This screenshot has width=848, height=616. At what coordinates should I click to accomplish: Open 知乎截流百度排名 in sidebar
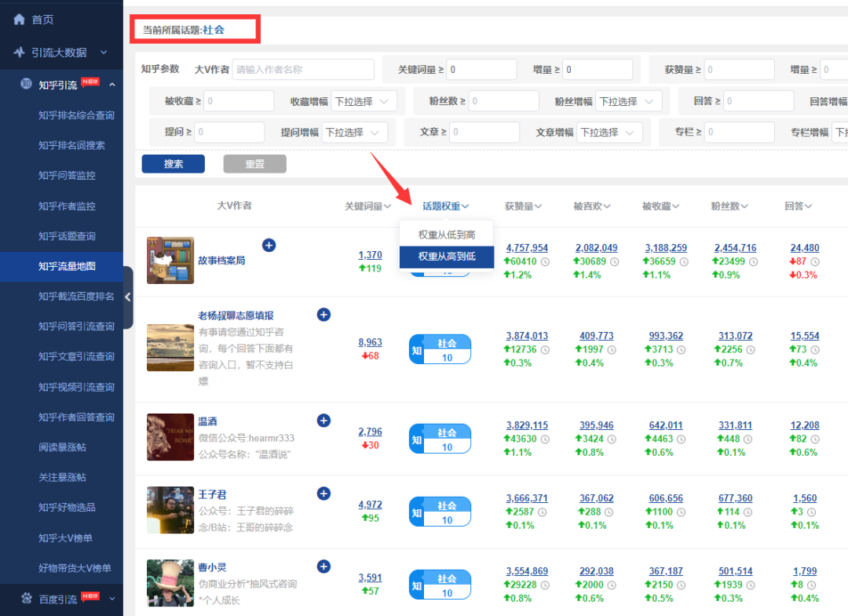tap(76, 296)
